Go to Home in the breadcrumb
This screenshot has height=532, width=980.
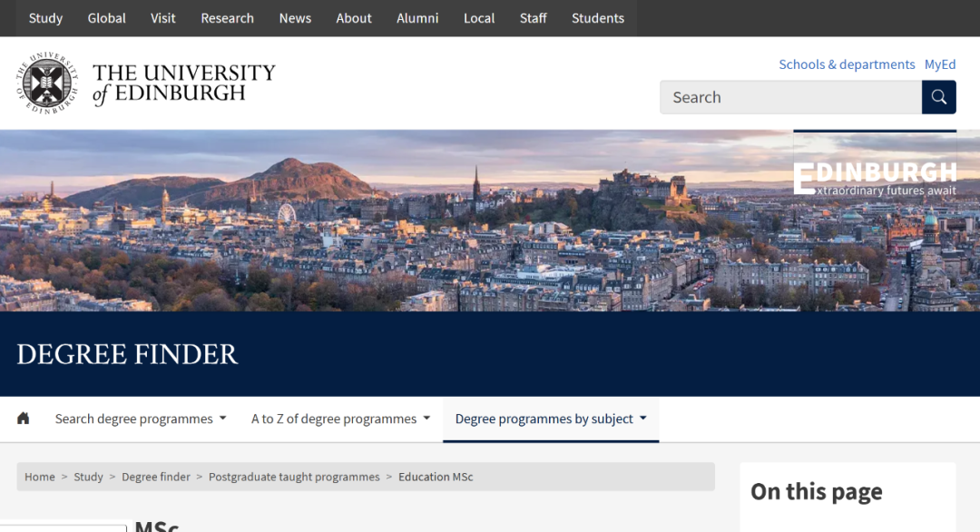pos(40,477)
